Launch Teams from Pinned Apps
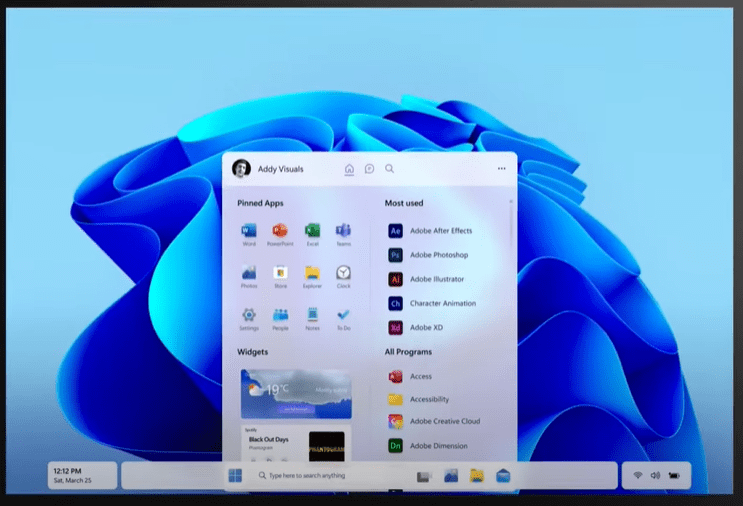Image resolution: width=743 pixels, height=506 pixels. coord(344,234)
